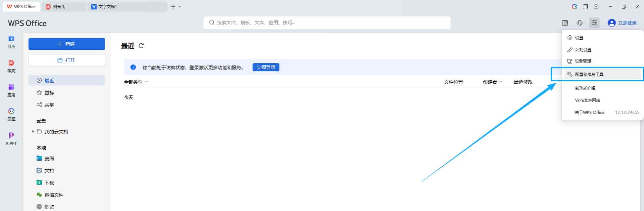
Task: Click the cube icon in title bar
Action: pos(596,7)
